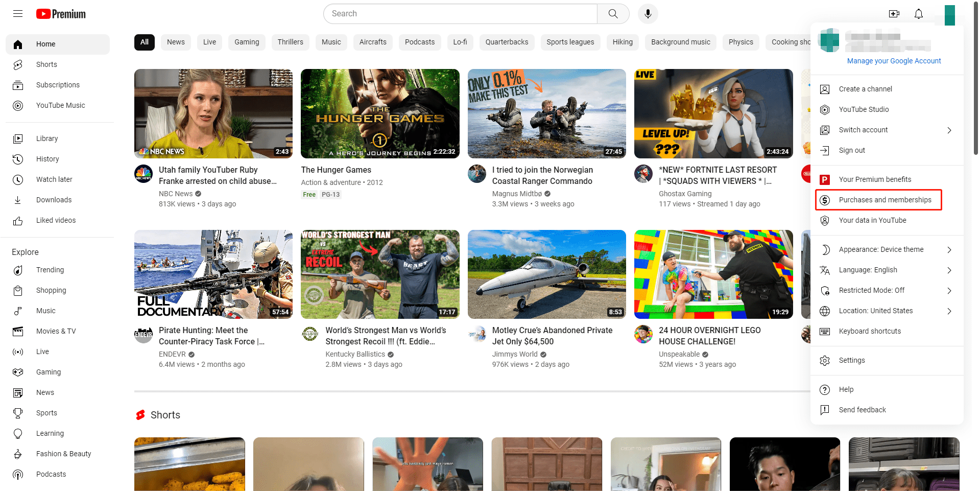Go to YouTube Premium home logo

point(61,14)
